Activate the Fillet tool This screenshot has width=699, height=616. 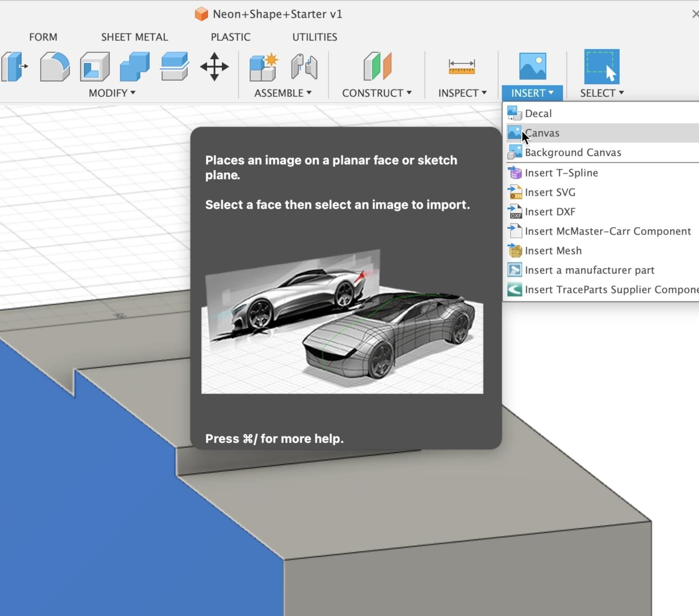click(55, 67)
